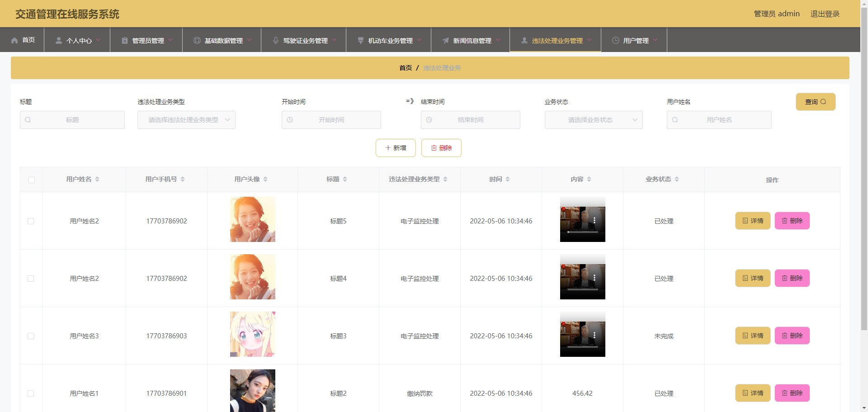This screenshot has height=412, width=868.
Task: Click the person icon of 个人中心
Action: pos(59,40)
